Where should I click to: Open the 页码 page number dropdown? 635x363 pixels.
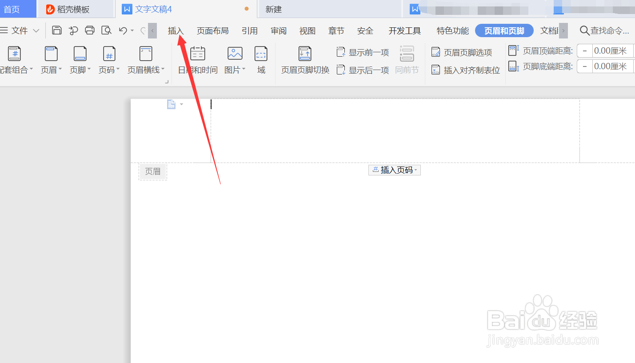click(109, 60)
